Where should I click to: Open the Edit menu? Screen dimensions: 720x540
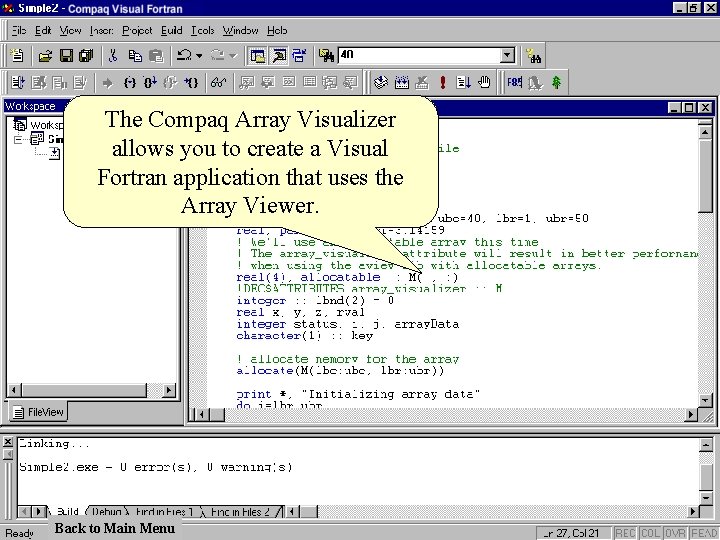tap(43, 30)
